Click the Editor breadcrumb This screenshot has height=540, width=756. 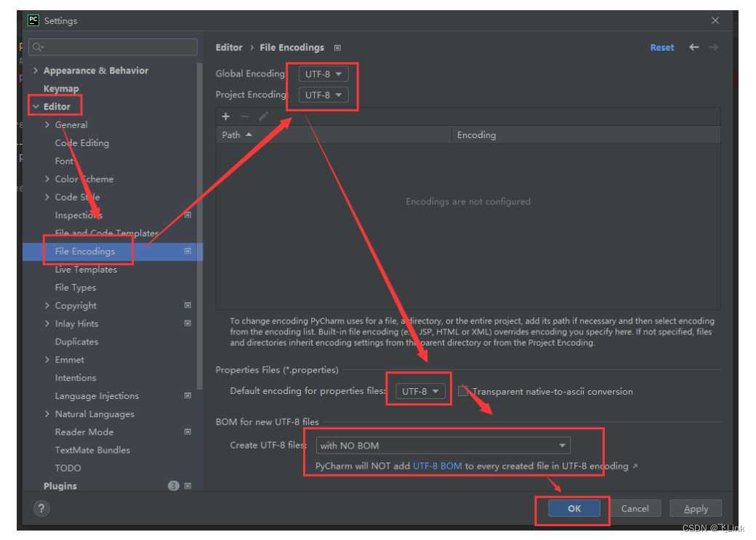tap(229, 47)
